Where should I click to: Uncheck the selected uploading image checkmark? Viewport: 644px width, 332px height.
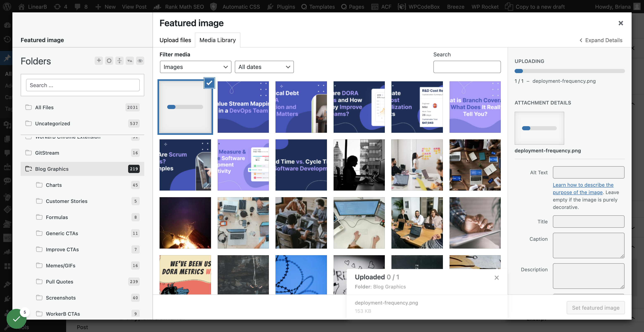209,83
